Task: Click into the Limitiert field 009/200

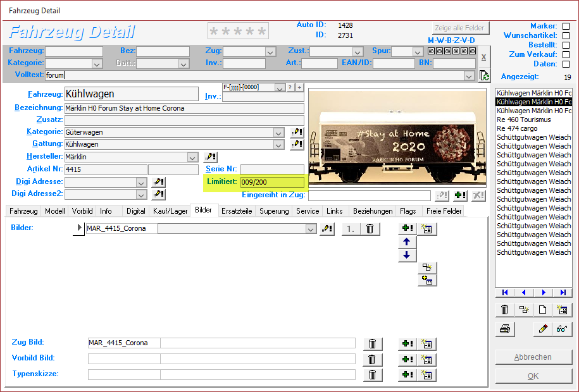Action: [272, 182]
